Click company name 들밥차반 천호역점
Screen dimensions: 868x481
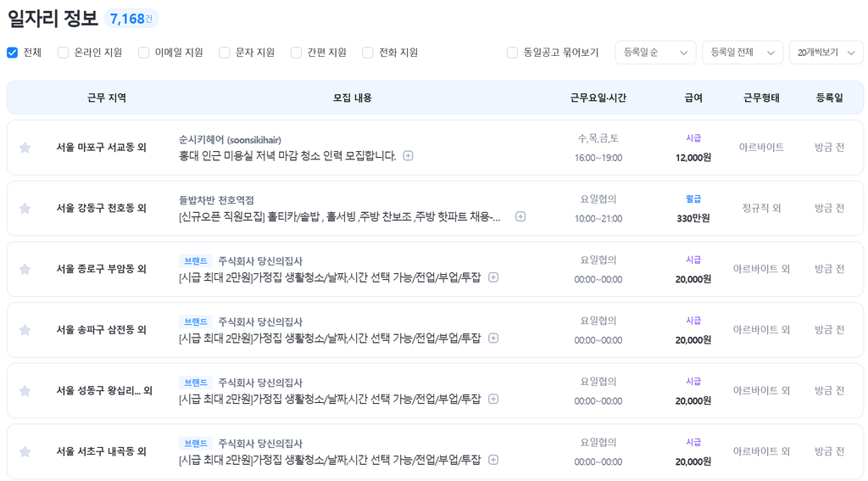click(216, 200)
